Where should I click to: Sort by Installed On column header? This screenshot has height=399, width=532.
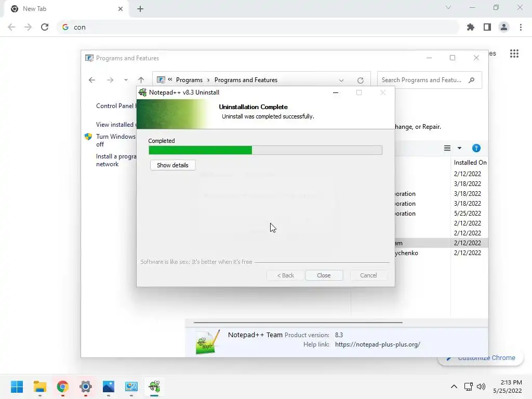[x=470, y=163]
